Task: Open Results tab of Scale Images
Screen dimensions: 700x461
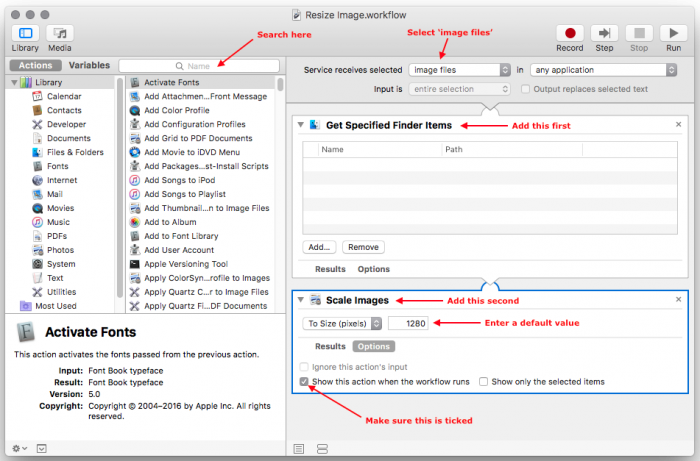Action: coord(330,346)
